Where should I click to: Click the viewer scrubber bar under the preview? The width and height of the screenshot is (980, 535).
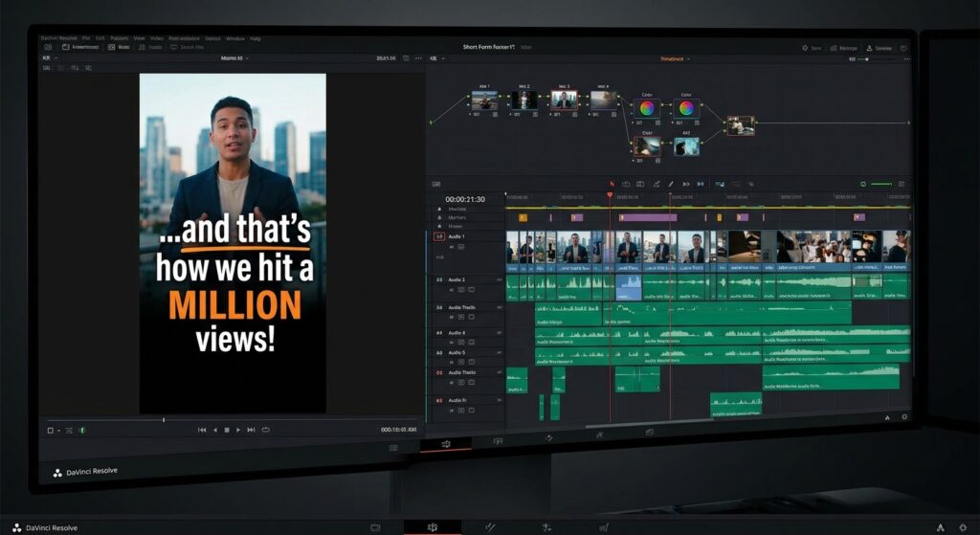coord(232,420)
